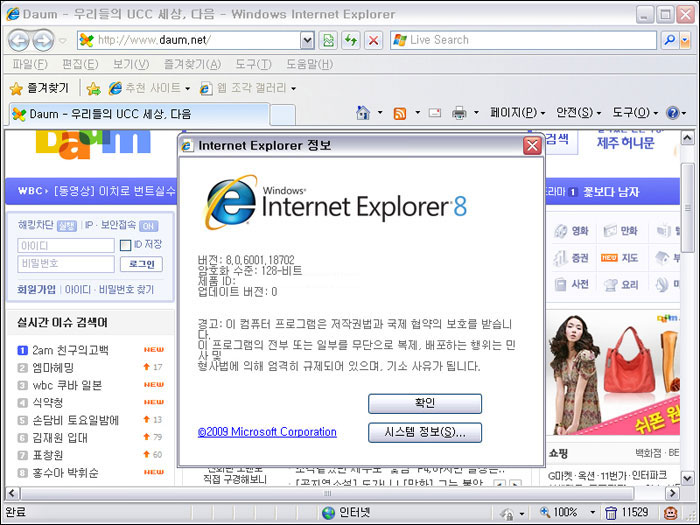Screen dimensions: 700x525
Task: Open the 도움말(H) menu
Action: 309,65
